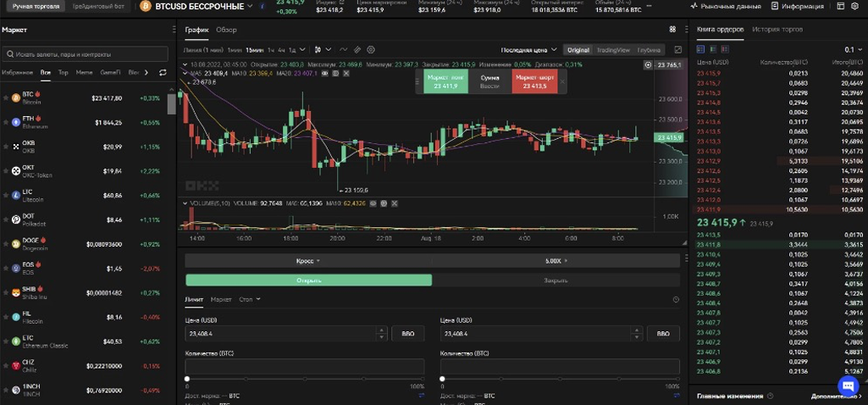868x405 pixels.
Task: Switch chart view to TradingView
Action: pos(613,50)
